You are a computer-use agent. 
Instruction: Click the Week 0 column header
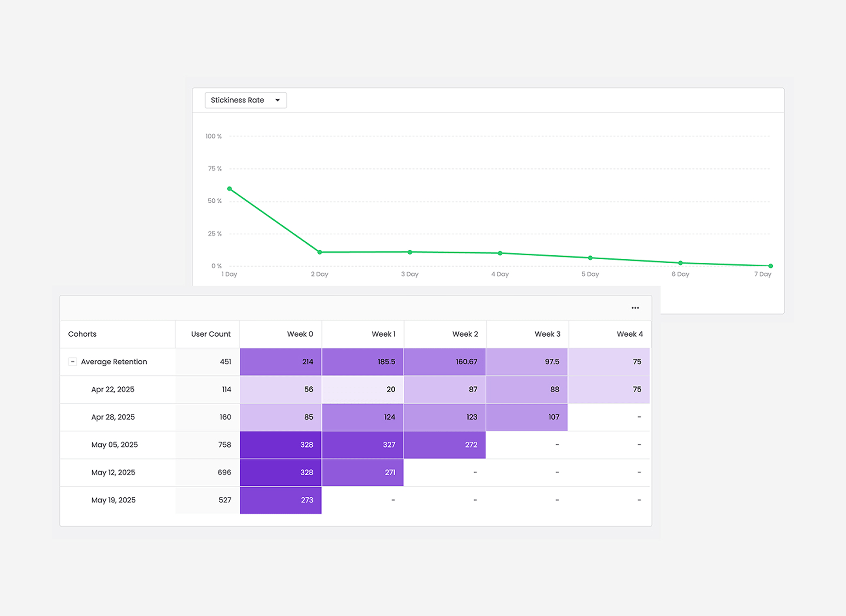click(299, 334)
